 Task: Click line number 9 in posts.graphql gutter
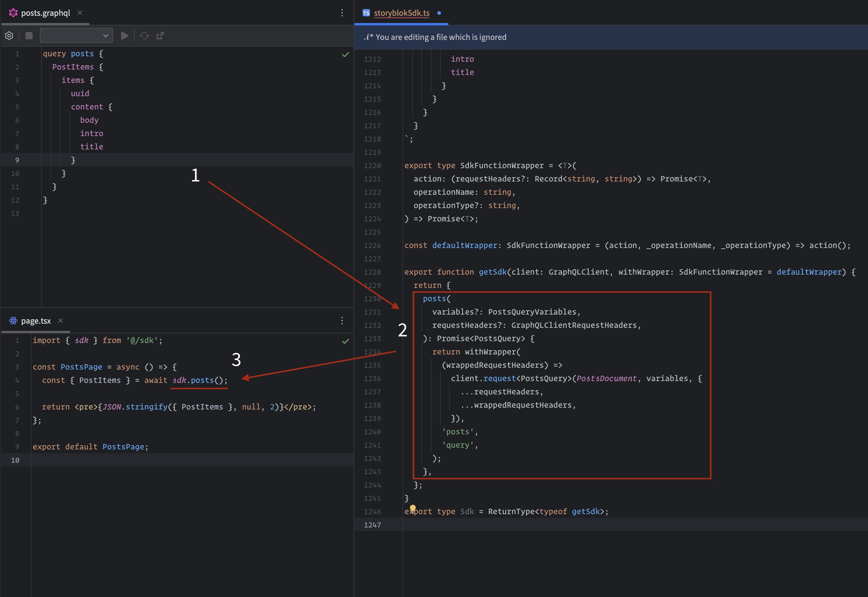click(x=17, y=160)
